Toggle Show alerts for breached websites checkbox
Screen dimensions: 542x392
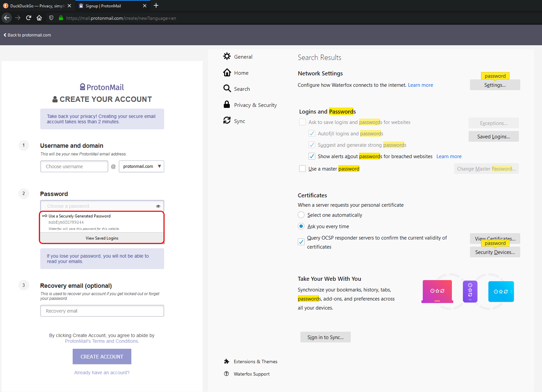pos(312,156)
